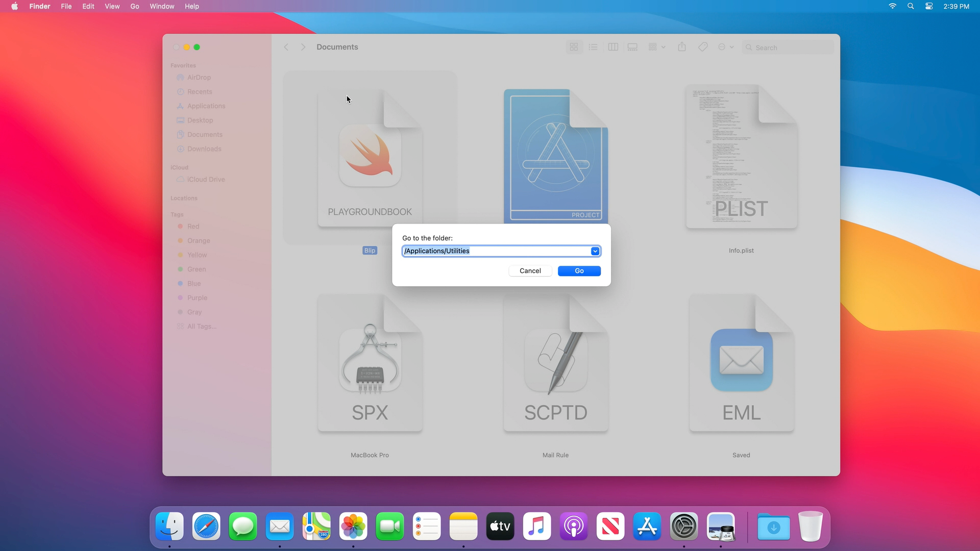Go forward in Finder window
The width and height of the screenshot is (980, 551).
tap(303, 47)
